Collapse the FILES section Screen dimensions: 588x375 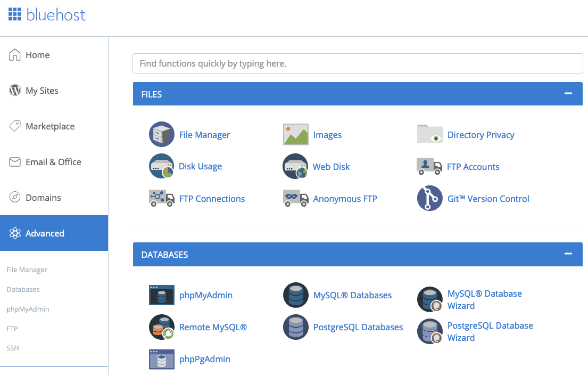[x=568, y=94]
